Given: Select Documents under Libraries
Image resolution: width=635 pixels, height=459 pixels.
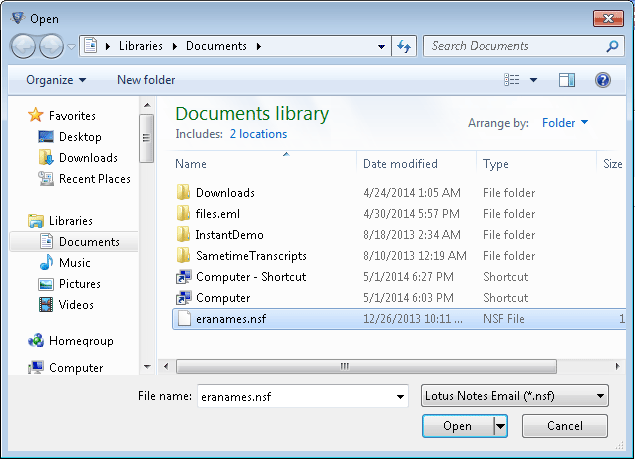Looking at the screenshot, I should (x=74, y=241).
